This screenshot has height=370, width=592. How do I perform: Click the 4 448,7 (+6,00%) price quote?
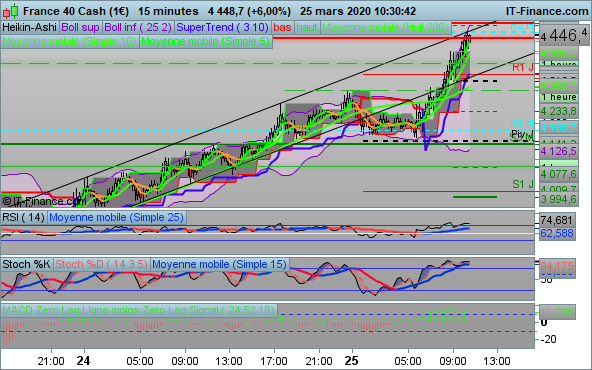tap(249, 11)
